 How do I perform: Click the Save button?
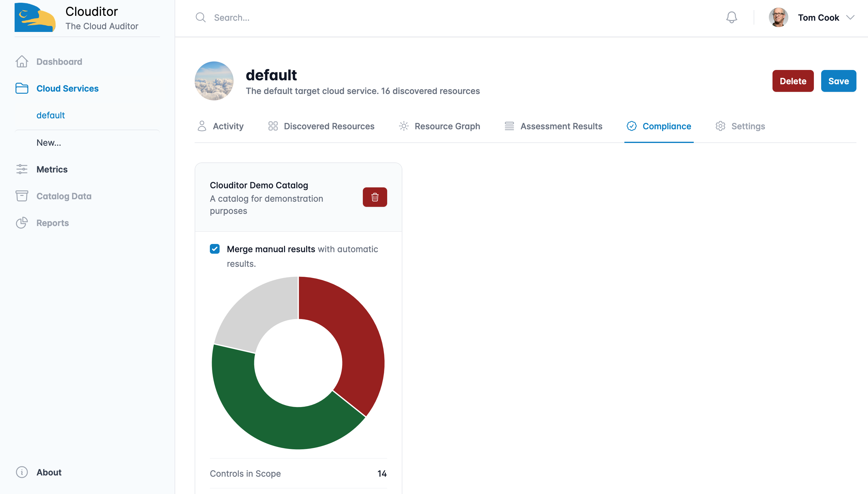coord(838,81)
